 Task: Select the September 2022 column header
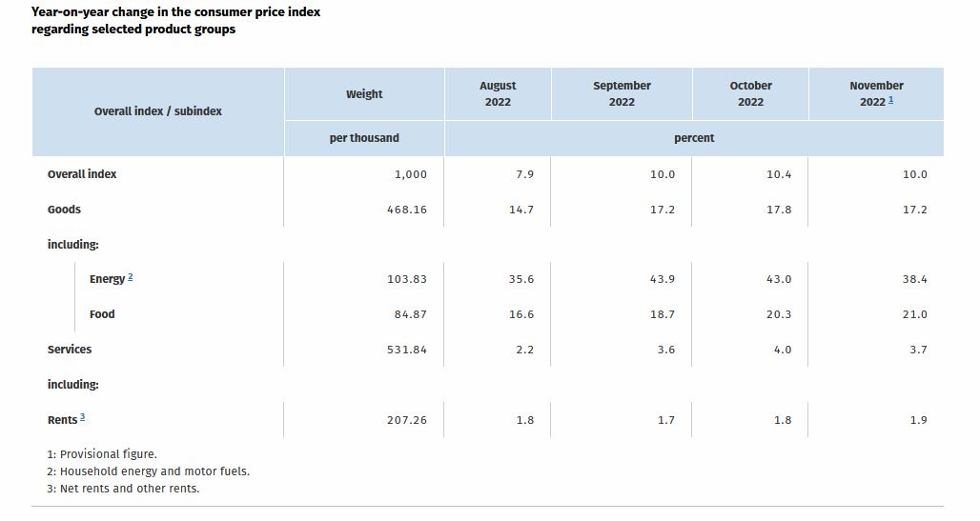622,93
